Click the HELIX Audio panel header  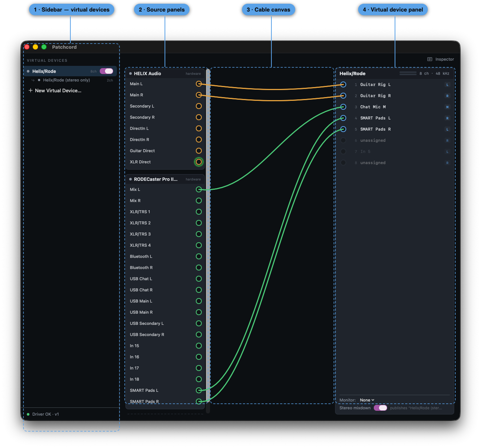point(165,74)
